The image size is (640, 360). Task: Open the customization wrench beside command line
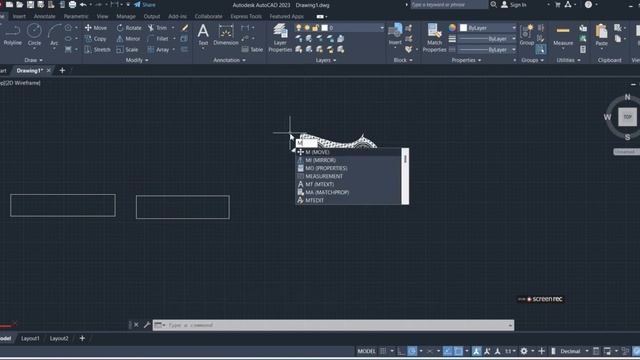click(x=147, y=325)
